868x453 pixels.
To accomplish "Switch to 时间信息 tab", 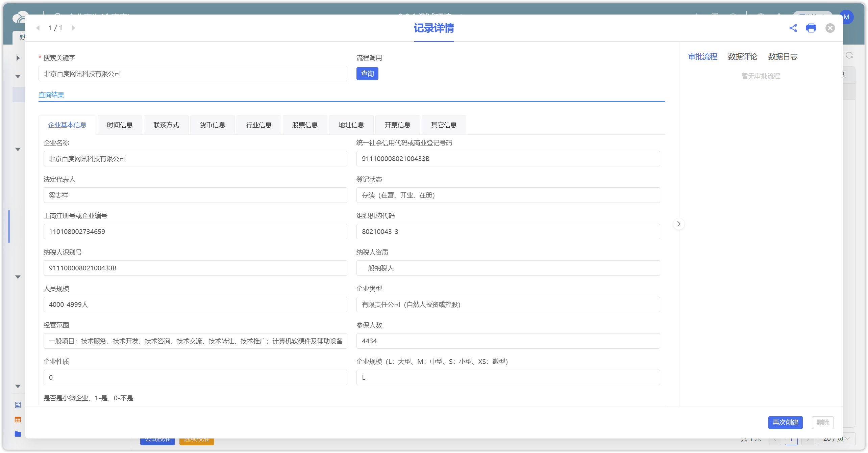I will pyautogui.click(x=120, y=125).
